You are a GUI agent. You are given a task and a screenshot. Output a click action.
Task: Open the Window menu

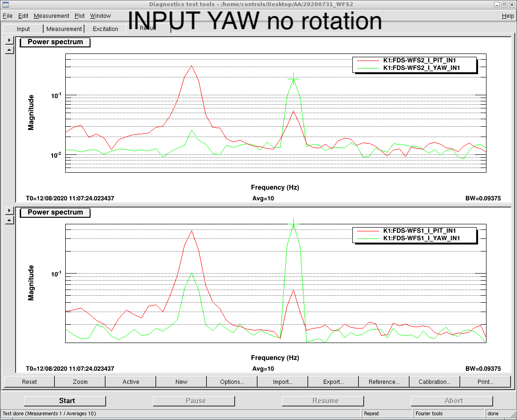(x=100, y=16)
